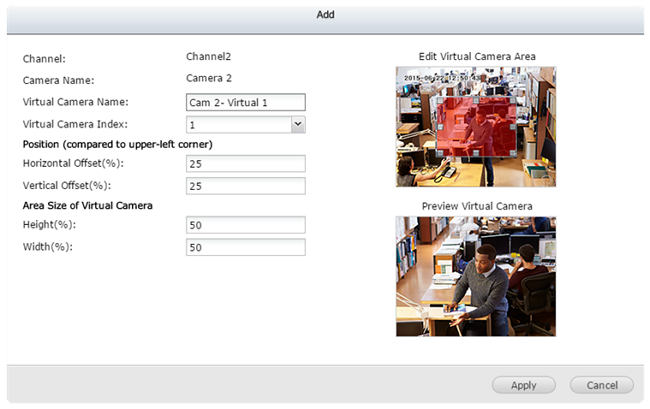Select the Horizontal Offset(%) input field
This screenshot has width=650, height=409.
tap(246, 164)
